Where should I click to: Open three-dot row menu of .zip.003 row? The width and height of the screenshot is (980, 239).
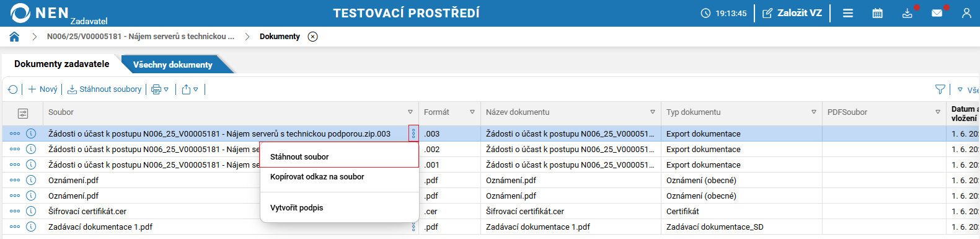click(15, 133)
